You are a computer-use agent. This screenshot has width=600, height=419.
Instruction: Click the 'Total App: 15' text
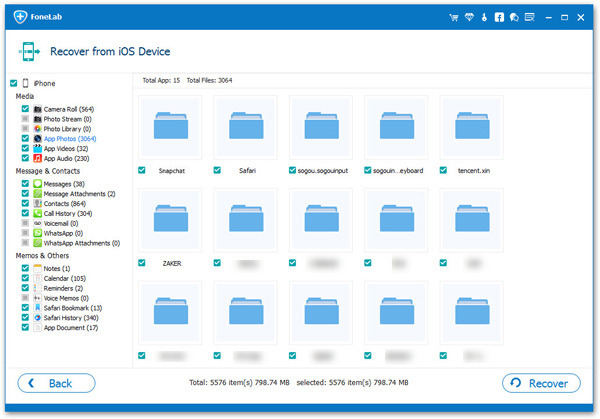tap(161, 80)
